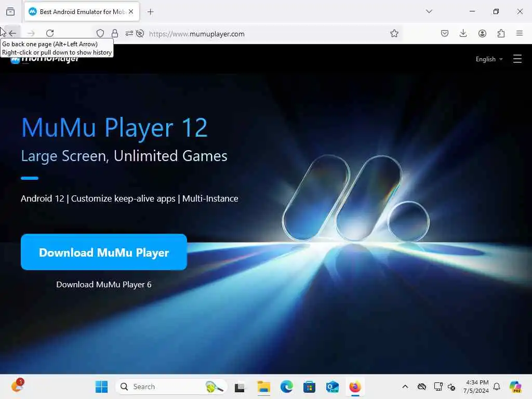
Task: Open Task View on taskbar
Action: [240, 387]
